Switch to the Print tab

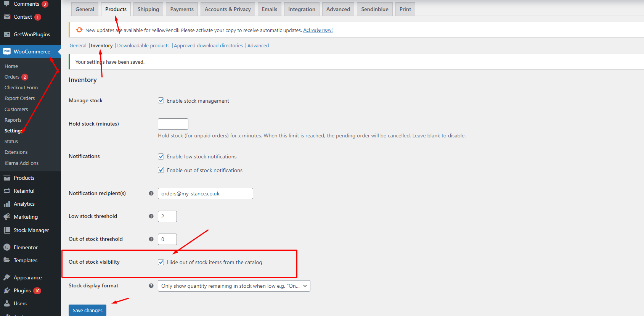click(x=405, y=9)
